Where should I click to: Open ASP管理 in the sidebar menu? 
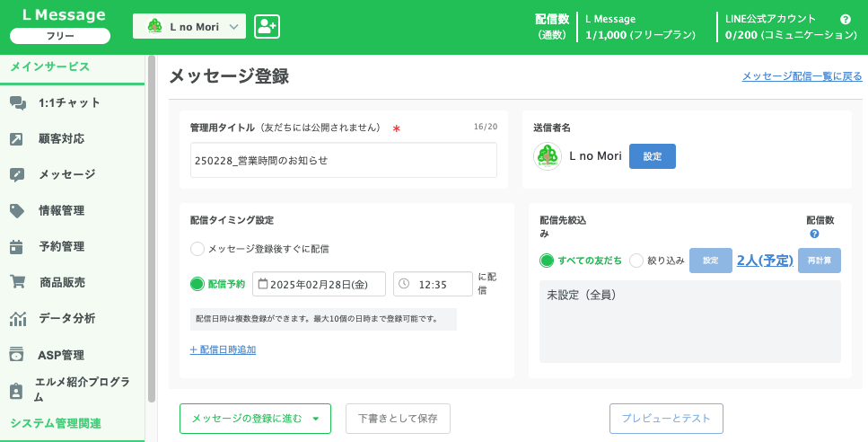61,355
